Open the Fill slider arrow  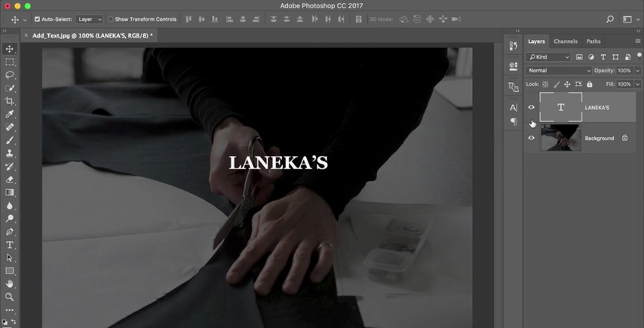pyautogui.click(x=637, y=84)
